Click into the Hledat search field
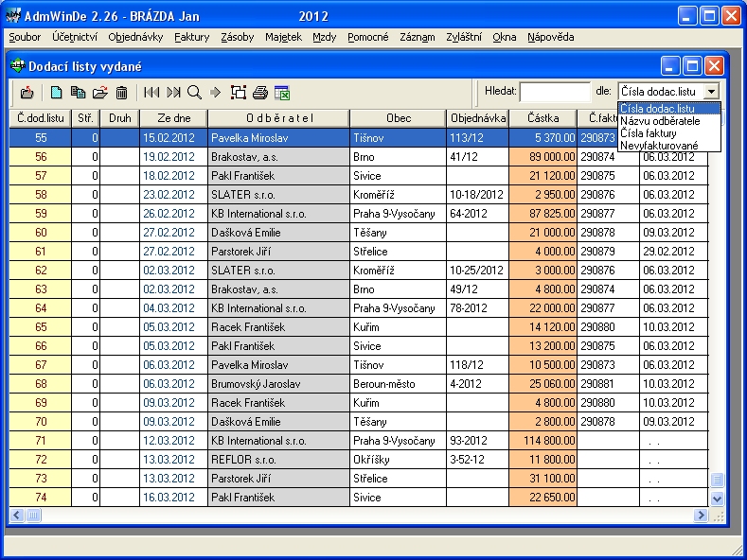Image resolution: width=747 pixels, height=560 pixels. [555, 92]
